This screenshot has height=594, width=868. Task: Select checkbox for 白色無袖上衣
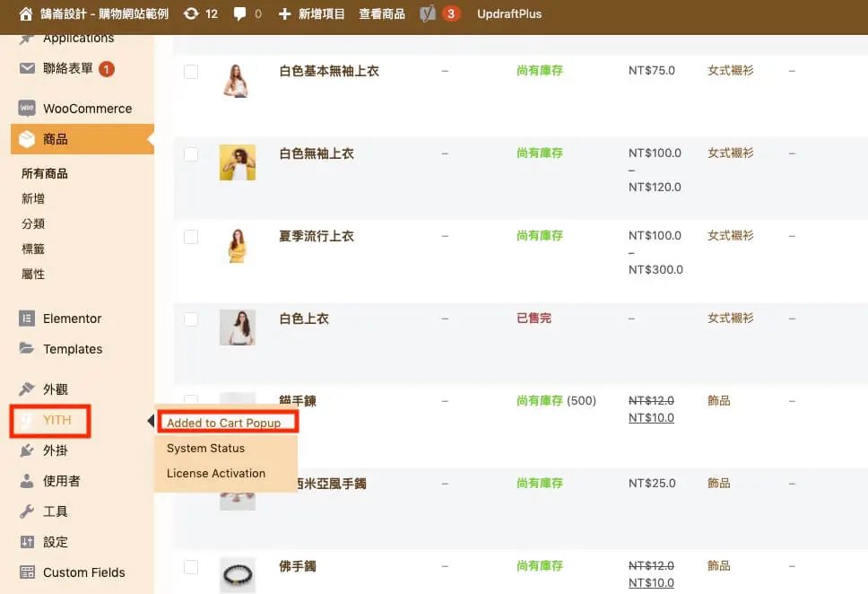coord(191,154)
